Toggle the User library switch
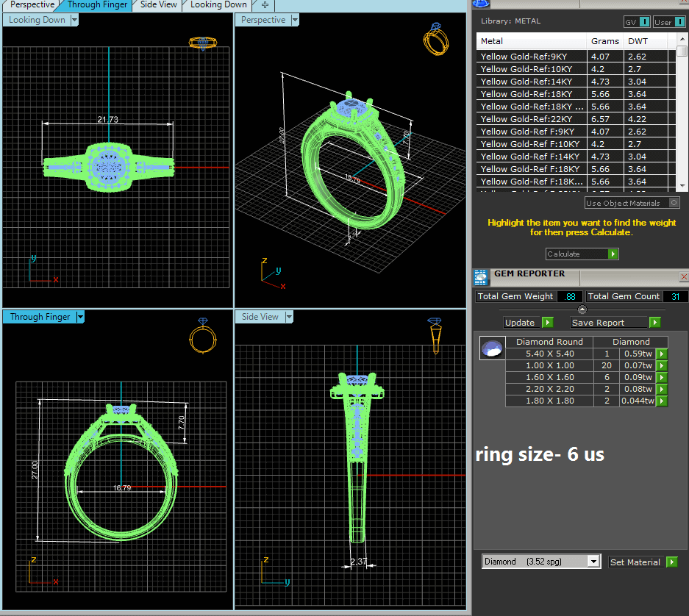 [679, 22]
